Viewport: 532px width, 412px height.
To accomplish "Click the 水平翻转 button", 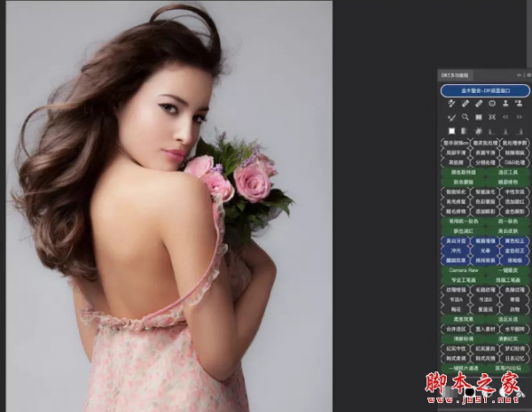I will point(514,330).
